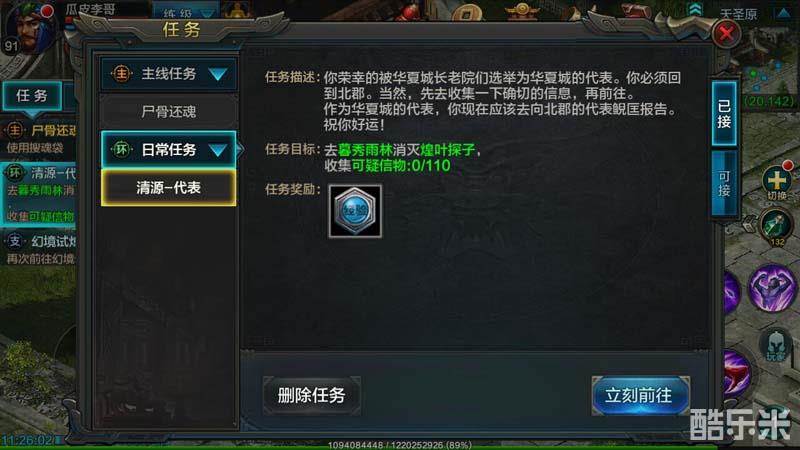Image resolution: width=800 pixels, height=450 pixels.
Task: Click the 删除任务 button
Action: click(312, 395)
